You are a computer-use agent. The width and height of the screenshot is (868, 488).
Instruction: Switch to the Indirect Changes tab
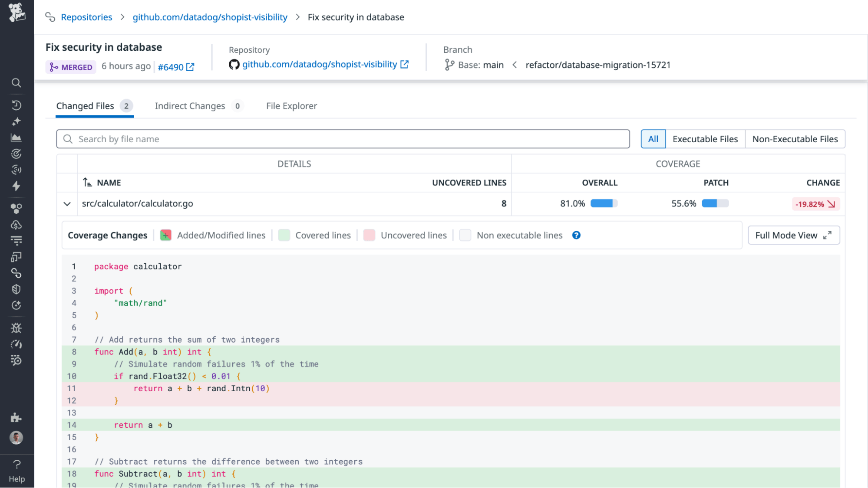tap(190, 106)
